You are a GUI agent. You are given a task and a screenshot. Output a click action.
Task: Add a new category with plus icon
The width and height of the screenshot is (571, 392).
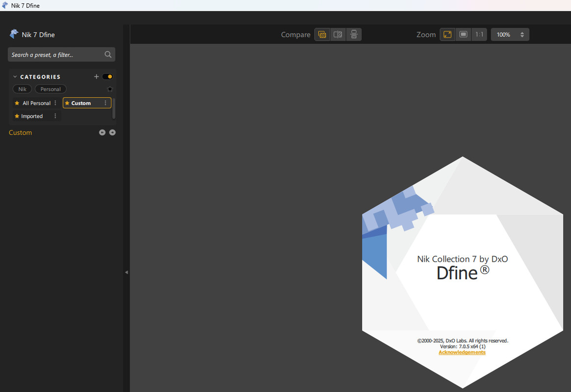(97, 76)
